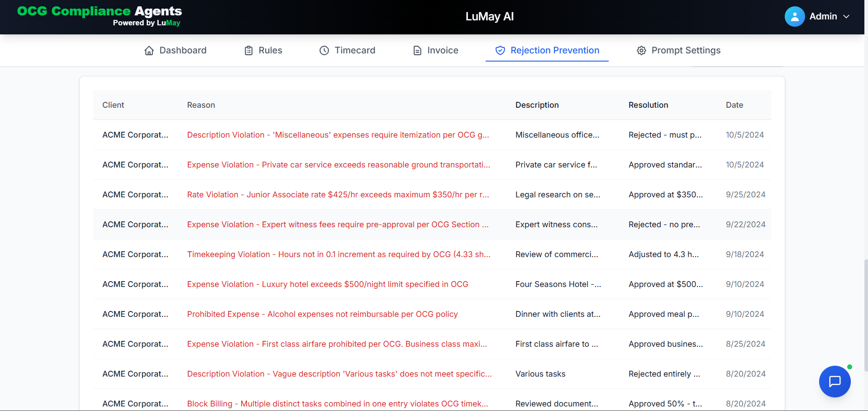
Task: Click the Resolution column header
Action: pos(648,105)
